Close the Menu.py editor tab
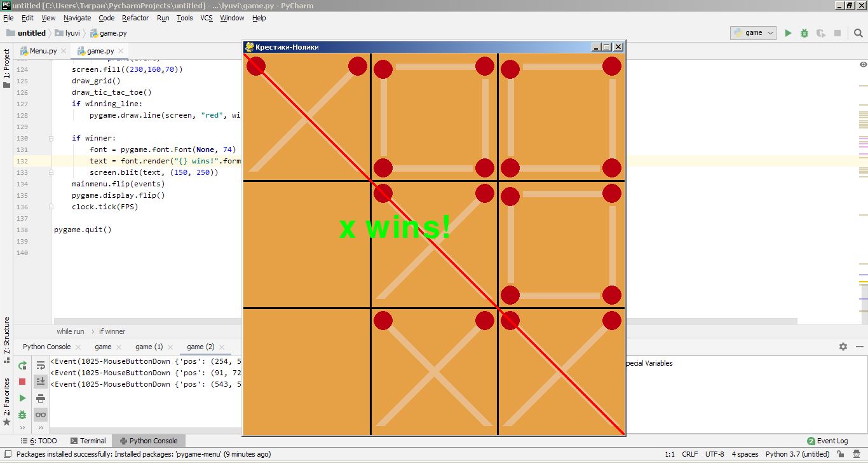868x463 pixels. coord(64,51)
